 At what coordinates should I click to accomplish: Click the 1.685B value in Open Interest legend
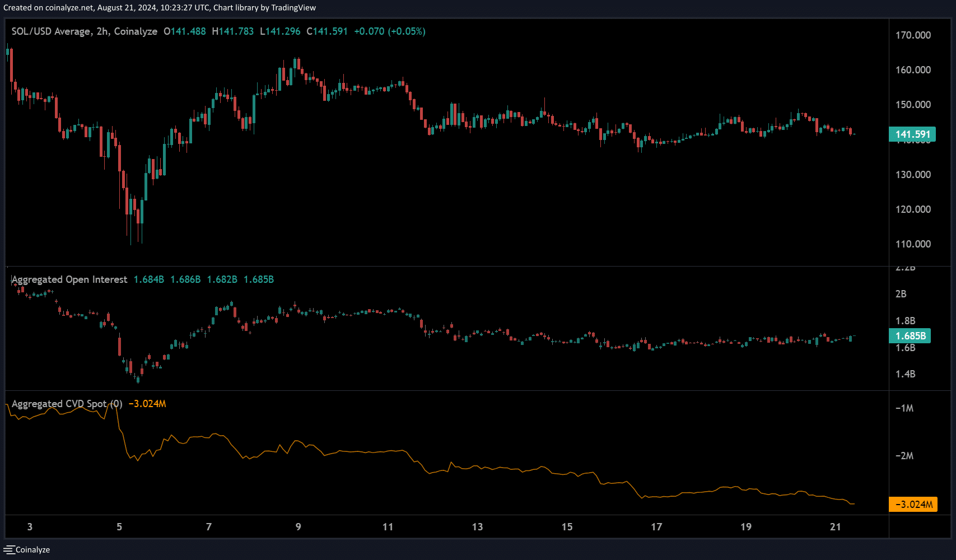pyautogui.click(x=259, y=279)
